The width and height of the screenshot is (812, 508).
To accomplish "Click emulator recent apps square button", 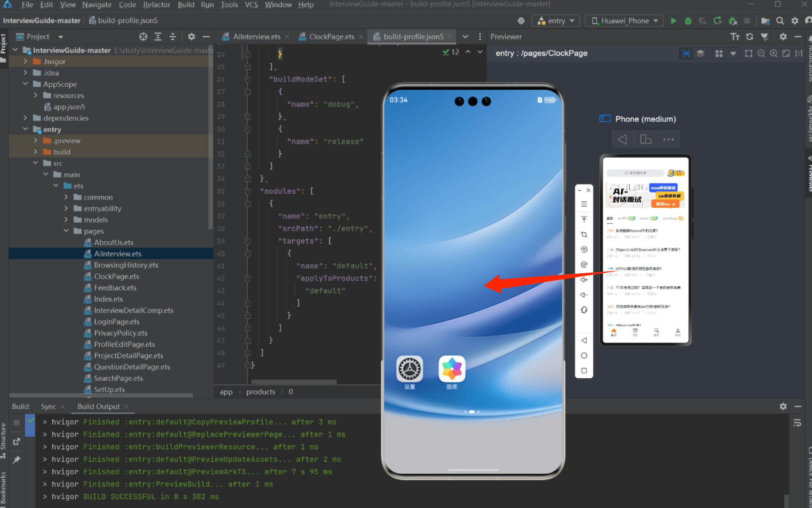I will click(584, 370).
